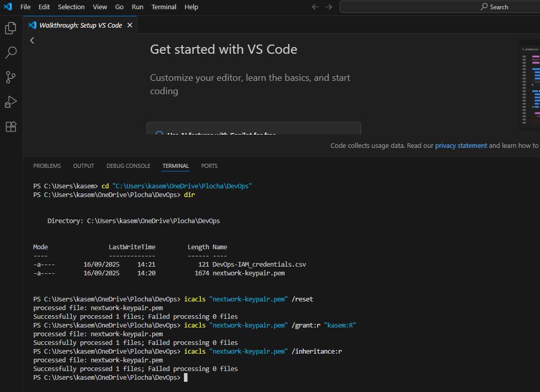The width and height of the screenshot is (540, 392).
Task: Open the Selection menu
Action: [x=71, y=7]
